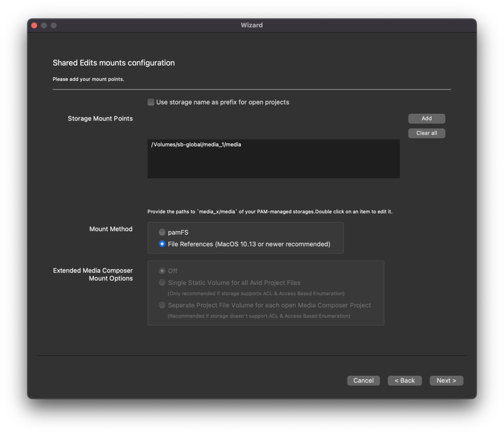Screen dimensions: 504x435
Task: Cancel the wizard
Action: pyautogui.click(x=363, y=380)
